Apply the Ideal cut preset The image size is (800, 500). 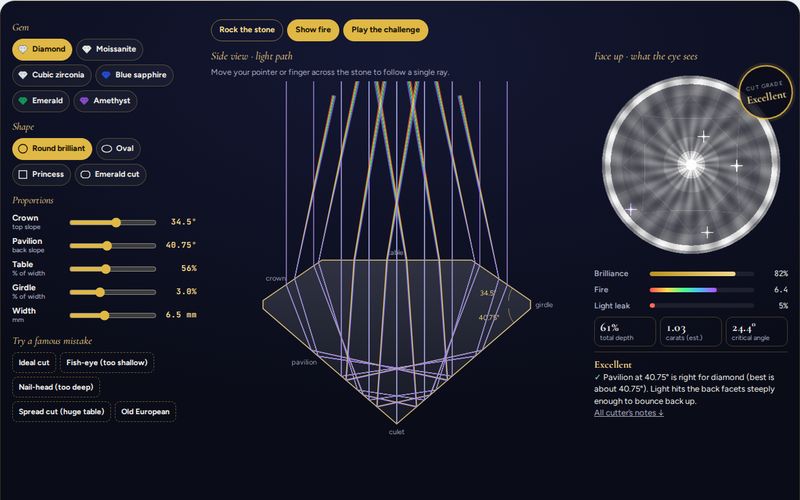point(34,363)
